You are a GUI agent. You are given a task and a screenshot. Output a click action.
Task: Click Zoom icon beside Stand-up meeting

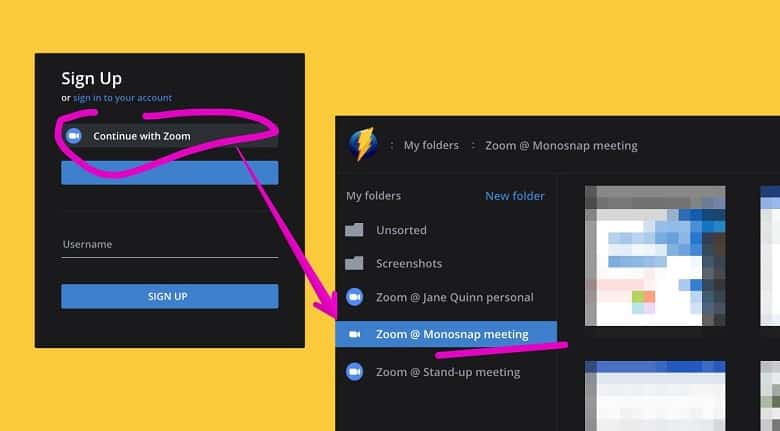(x=355, y=372)
